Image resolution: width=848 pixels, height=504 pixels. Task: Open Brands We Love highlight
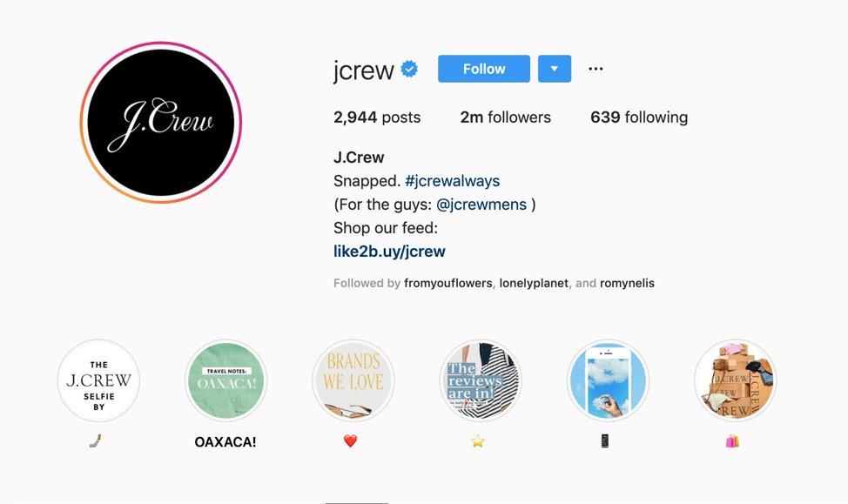(353, 380)
